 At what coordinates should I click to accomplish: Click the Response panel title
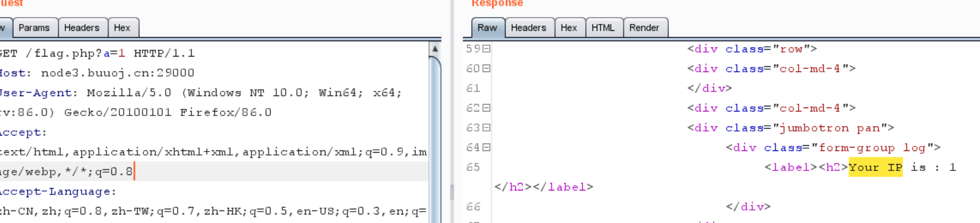pos(497,3)
